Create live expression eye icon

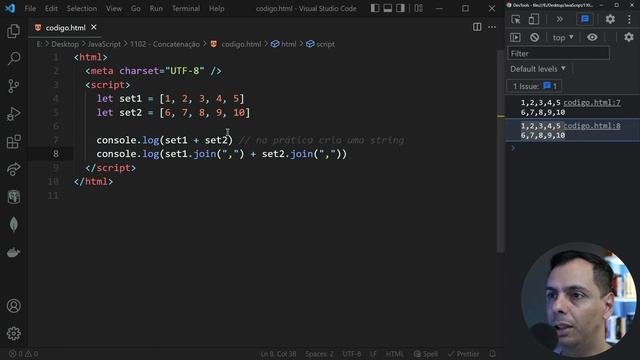tap(592, 38)
